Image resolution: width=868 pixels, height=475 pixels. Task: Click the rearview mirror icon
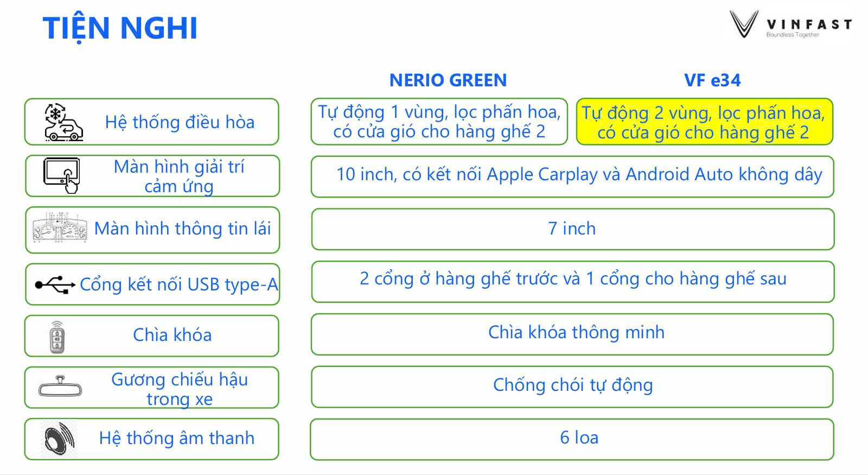pos(60,388)
